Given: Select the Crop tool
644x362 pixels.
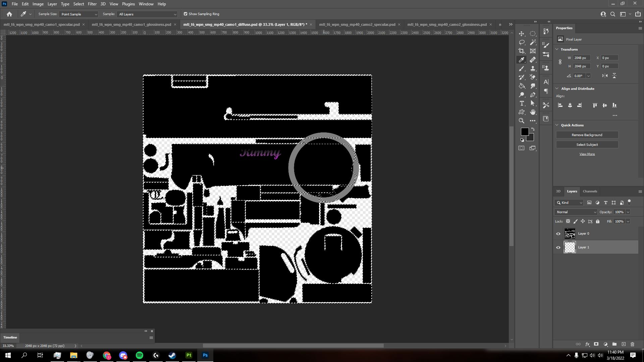Looking at the screenshot, I should (522, 51).
